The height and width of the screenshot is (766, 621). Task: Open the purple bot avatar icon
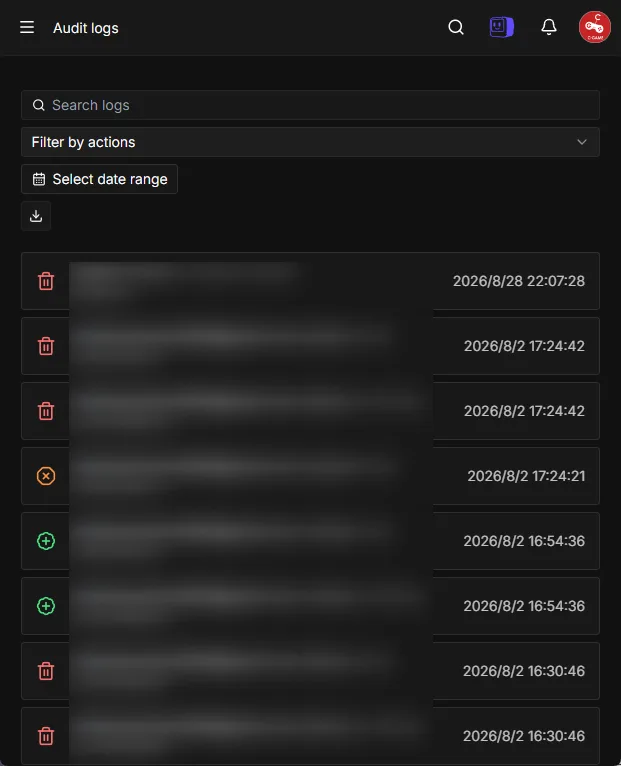[501, 27]
